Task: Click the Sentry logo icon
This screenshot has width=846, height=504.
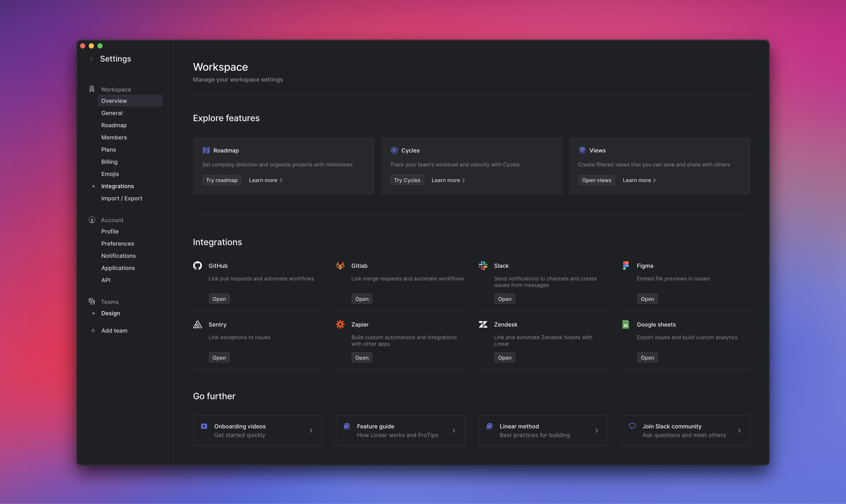Action: point(197,324)
